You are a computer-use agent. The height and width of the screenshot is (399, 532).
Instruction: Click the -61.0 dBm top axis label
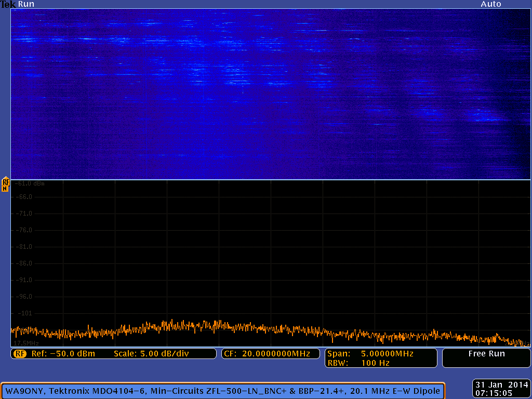point(30,183)
